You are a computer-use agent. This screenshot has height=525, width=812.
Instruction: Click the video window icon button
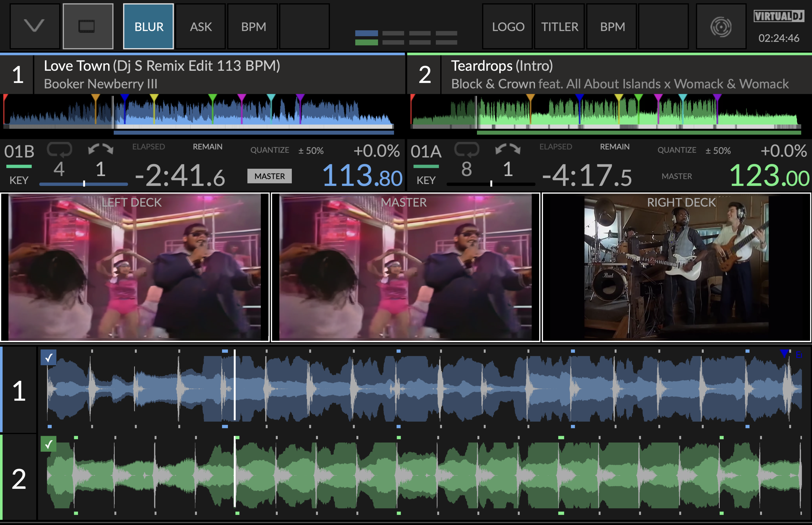pos(88,26)
